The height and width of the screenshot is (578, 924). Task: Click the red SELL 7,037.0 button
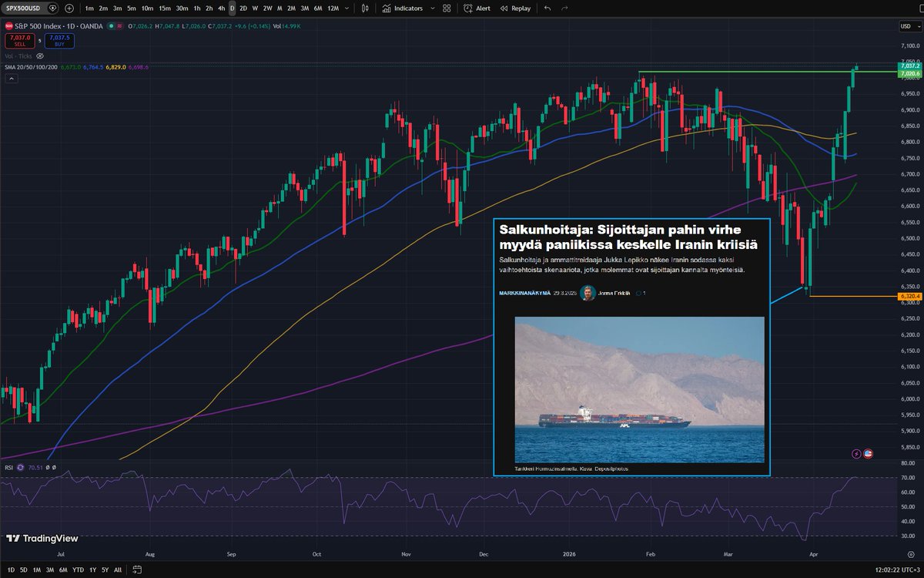(20, 41)
